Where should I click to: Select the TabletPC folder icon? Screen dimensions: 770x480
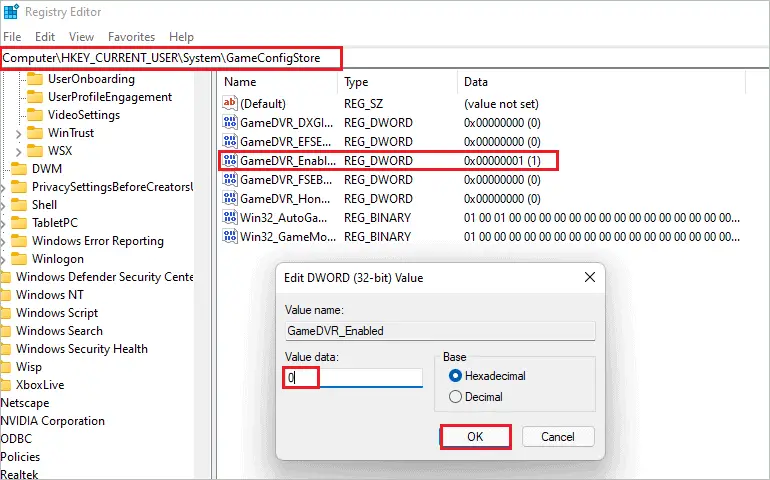point(19,223)
